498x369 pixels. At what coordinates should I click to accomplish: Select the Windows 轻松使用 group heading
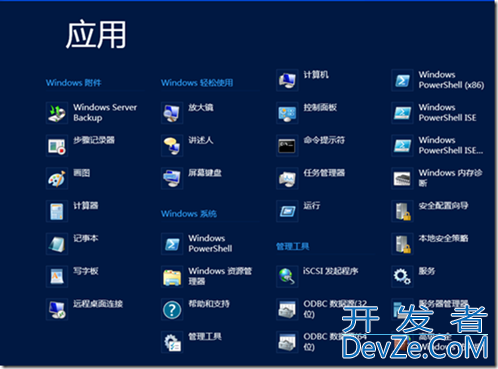coord(197,83)
